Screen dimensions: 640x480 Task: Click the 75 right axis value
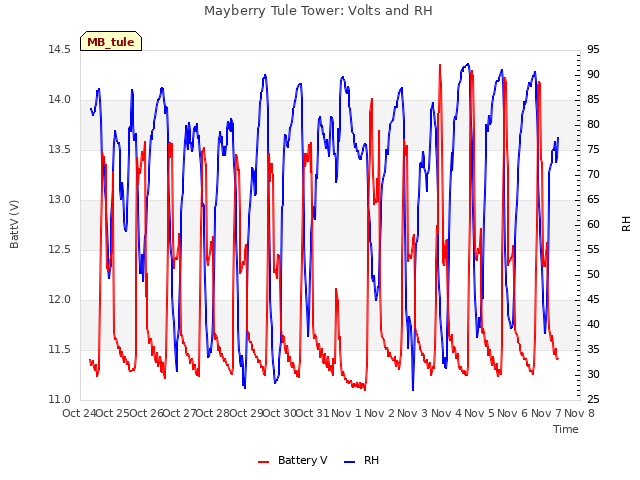593,150
